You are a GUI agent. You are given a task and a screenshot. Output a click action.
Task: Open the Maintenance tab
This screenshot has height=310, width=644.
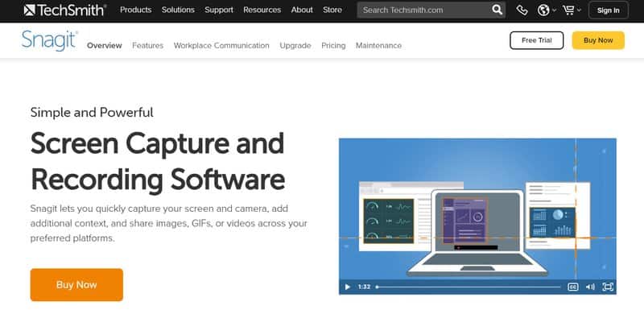(x=378, y=46)
